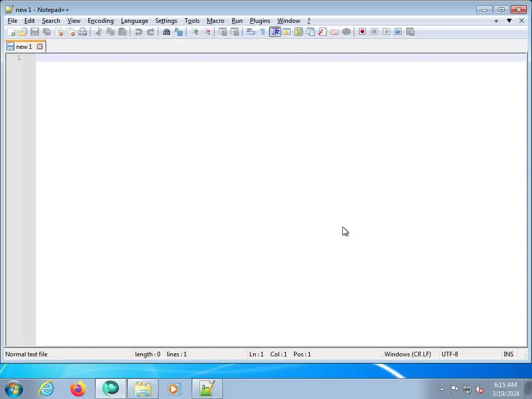Image resolution: width=532 pixels, height=399 pixels.
Task: Click the Save toolbar icon
Action: click(x=35, y=32)
